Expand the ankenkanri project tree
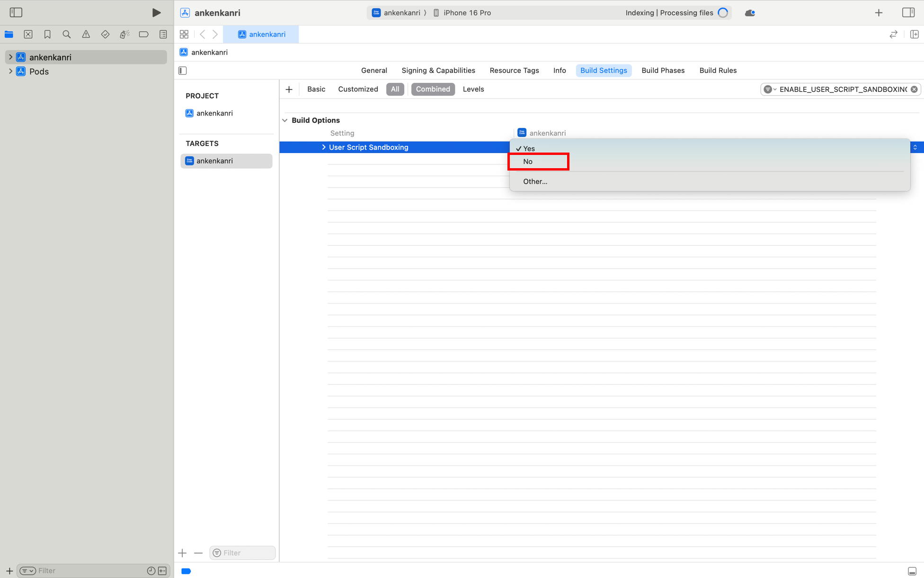This screenshot has width=924, height=578. click(x=10, y=57)
